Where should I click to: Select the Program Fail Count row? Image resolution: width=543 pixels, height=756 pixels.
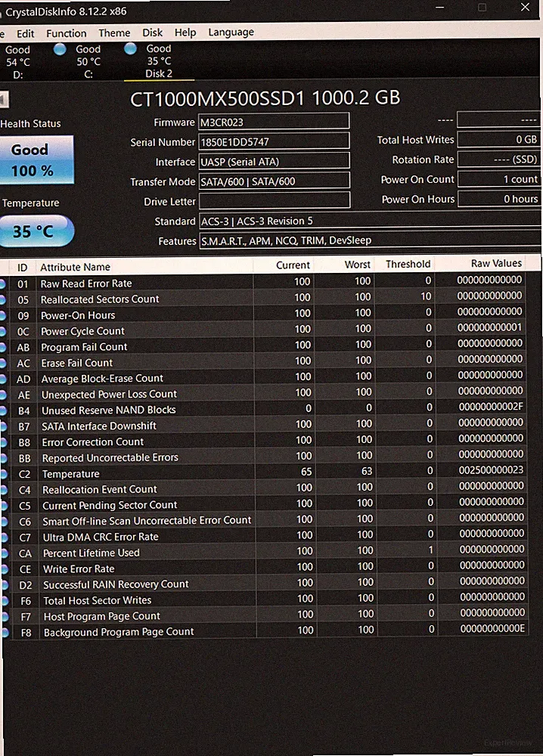(263, 345)
